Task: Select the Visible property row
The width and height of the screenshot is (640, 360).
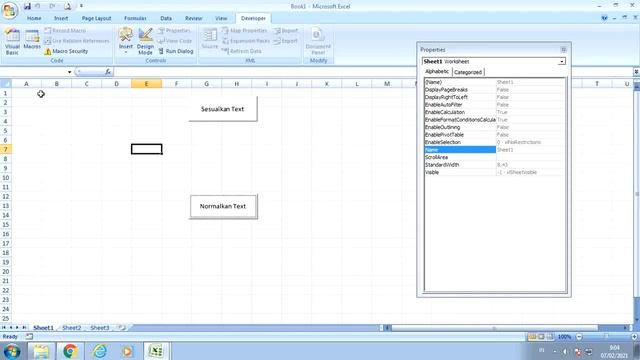Action: click(x=495, y=172)
